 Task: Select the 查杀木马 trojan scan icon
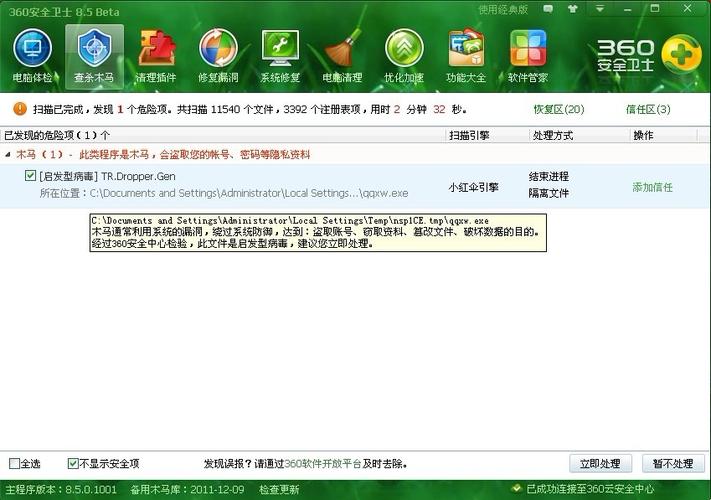[94, 55]
